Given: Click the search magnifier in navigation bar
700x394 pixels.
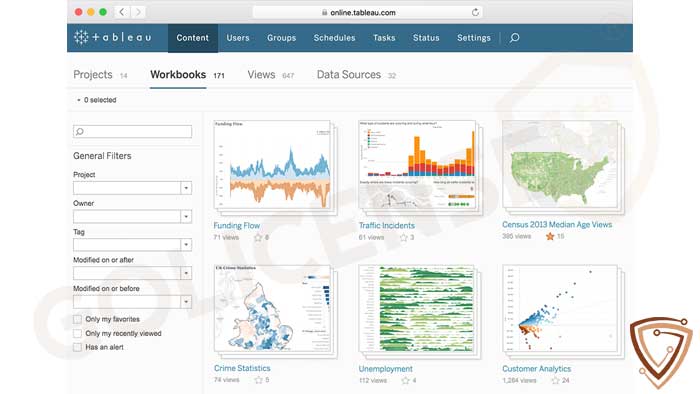Looking at the screenshot, I should click(514, 37).
